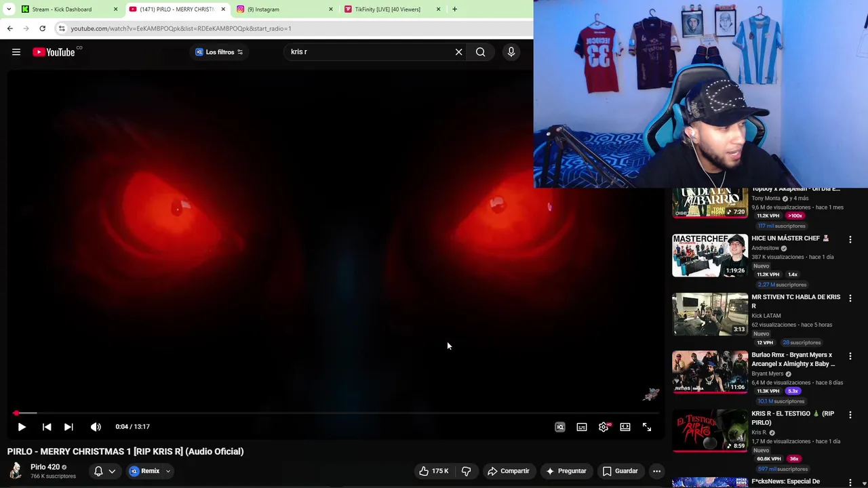Open the tab search dropdown arrow

point(9,9)
